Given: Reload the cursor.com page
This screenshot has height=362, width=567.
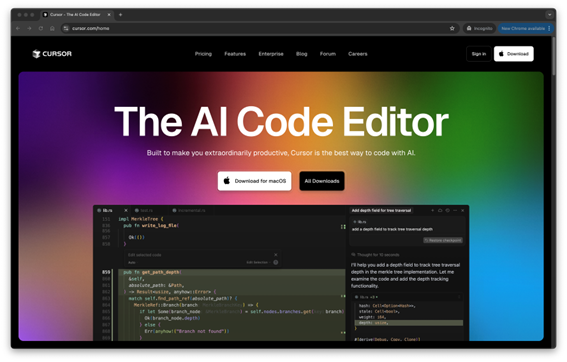Looking at the screenshot, I should coord(41,28).
